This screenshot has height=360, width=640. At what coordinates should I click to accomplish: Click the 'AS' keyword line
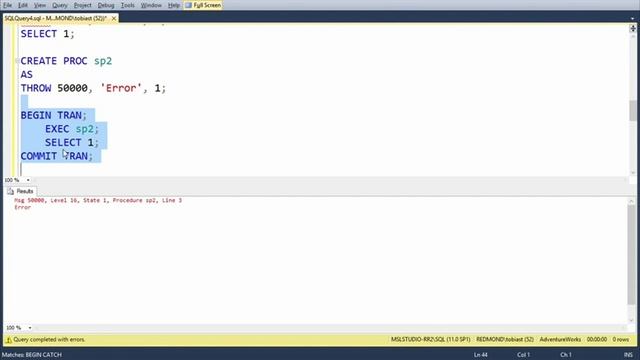tap(27, 75)
